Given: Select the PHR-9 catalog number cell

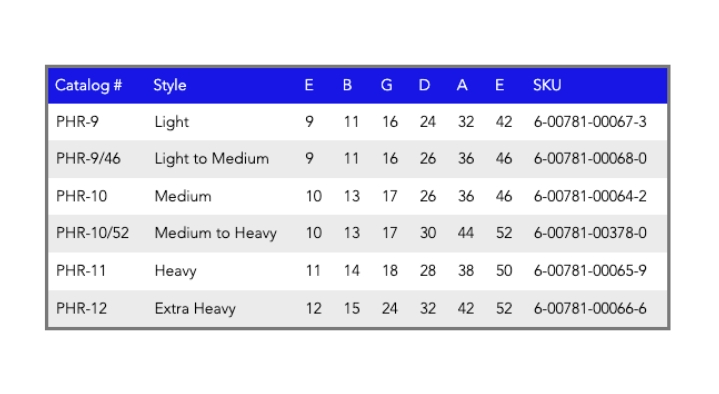Looking at the screenshot, I should [x=77, y=122].
